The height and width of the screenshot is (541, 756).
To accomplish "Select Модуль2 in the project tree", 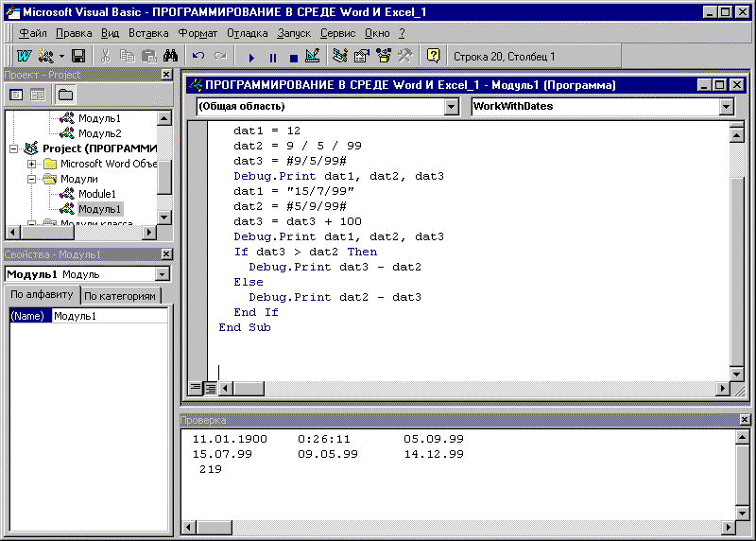I will pos(100,133).
